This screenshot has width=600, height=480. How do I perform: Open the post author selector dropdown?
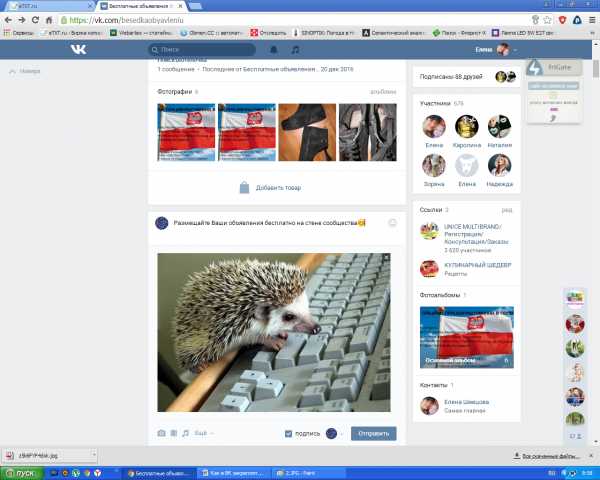click(x=334, y=434)
